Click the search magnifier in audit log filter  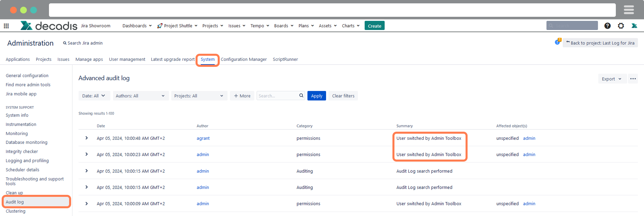click(301, 96)
